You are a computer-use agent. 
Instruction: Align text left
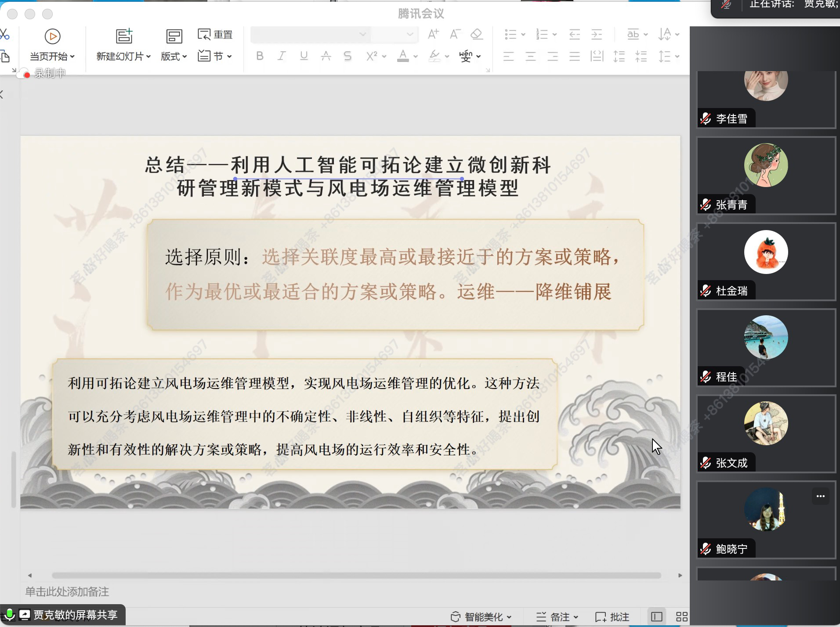pos(508,56)
